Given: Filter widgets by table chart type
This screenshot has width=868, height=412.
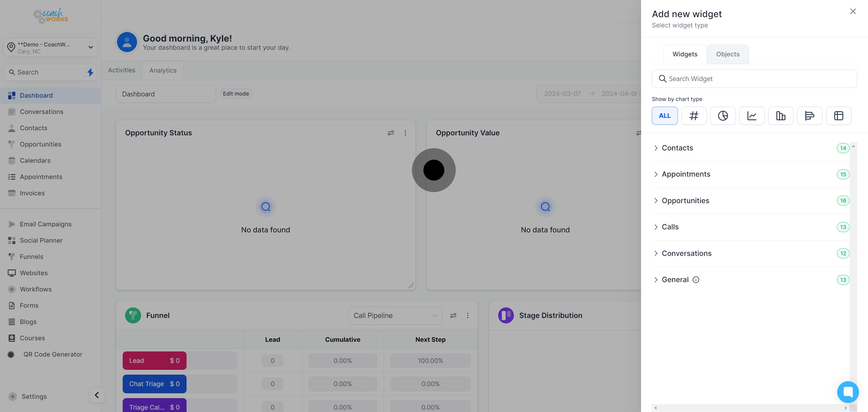Looking at the screenshot, I should pos(838,115).
